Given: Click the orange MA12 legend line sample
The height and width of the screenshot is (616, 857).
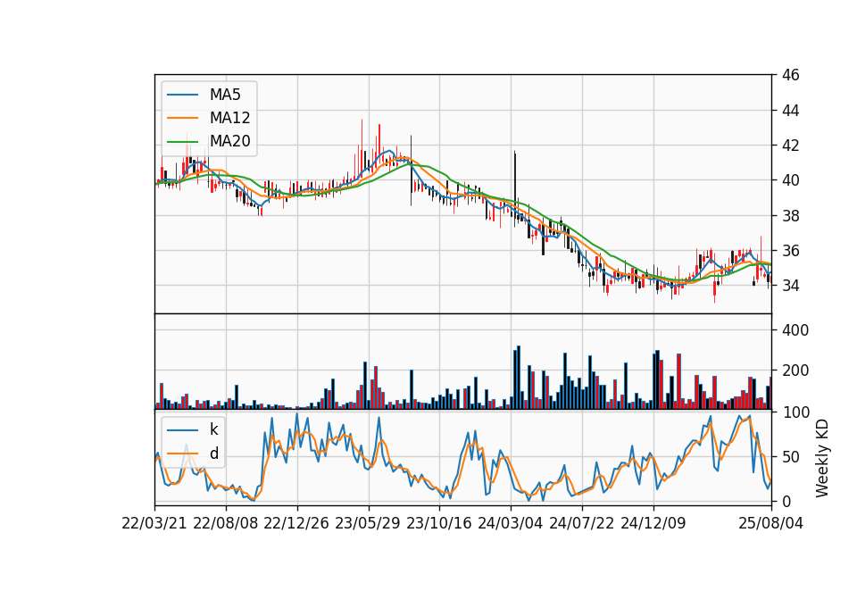Looking at the screenshot, I should [182, 118].
